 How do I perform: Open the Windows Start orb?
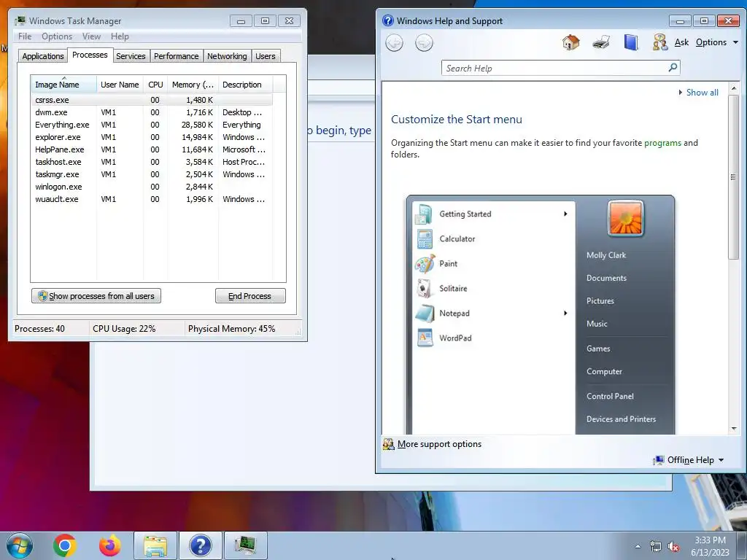[x=20, y=545]
